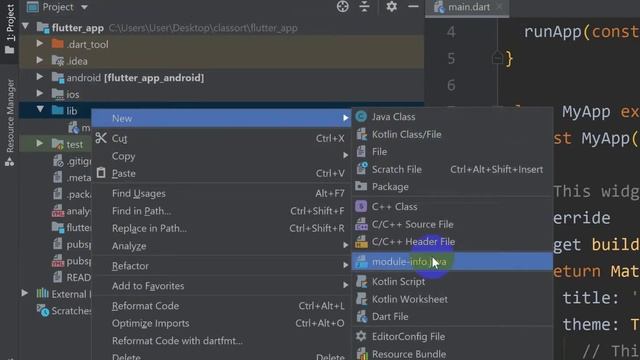Click line number 4 in gutter
The width and height of the screenshot is (640, 360).
451,32
